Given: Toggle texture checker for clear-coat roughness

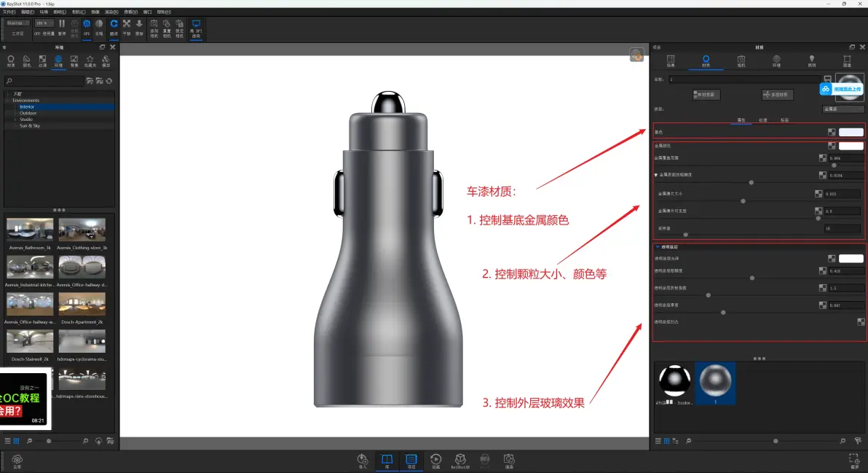Looking at the screenshot, I should (823, 271).
